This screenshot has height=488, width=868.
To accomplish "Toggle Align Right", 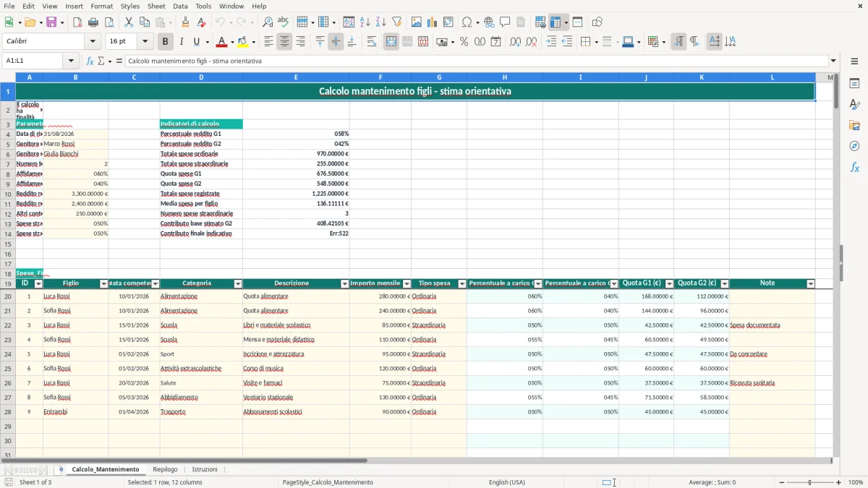I will point(300,42).
